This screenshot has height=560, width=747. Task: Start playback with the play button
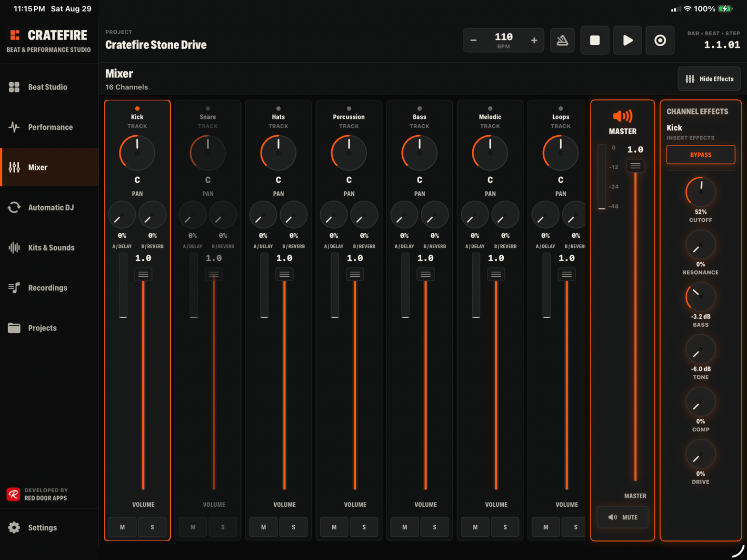tap(627, 40)
